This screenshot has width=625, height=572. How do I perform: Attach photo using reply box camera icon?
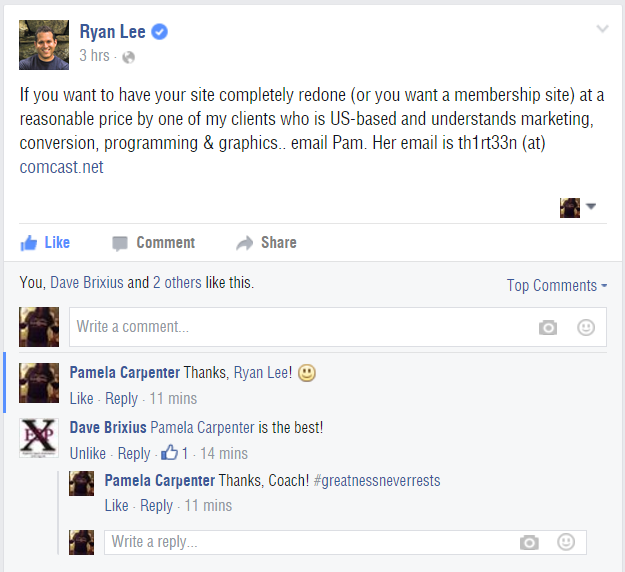coord(529,542)
